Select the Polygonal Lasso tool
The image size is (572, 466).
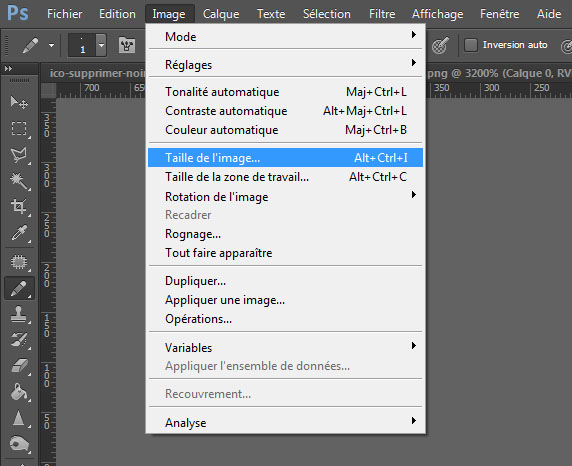(x=19, y=155)
